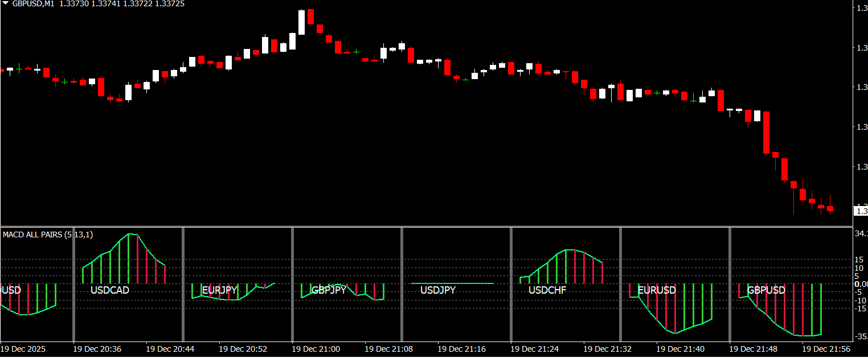
Task: Select the USDCHF pair label
Action: coord(547,290)
